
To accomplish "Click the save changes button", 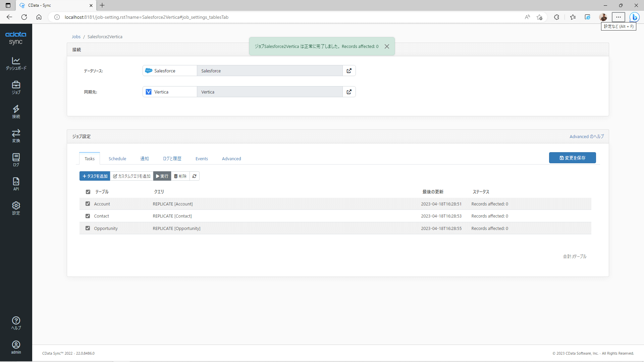I will point(572,158).
